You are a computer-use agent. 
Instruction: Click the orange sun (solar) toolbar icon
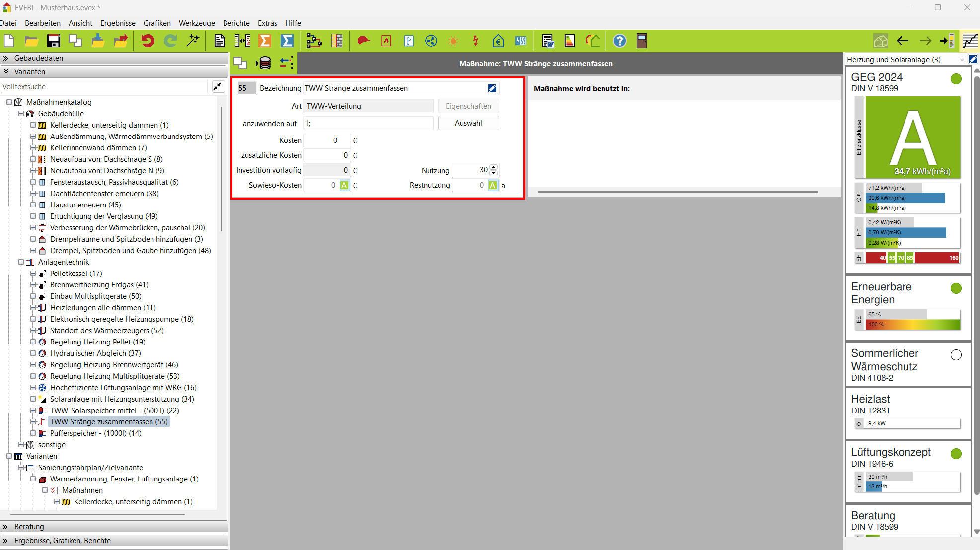point(453,41)
